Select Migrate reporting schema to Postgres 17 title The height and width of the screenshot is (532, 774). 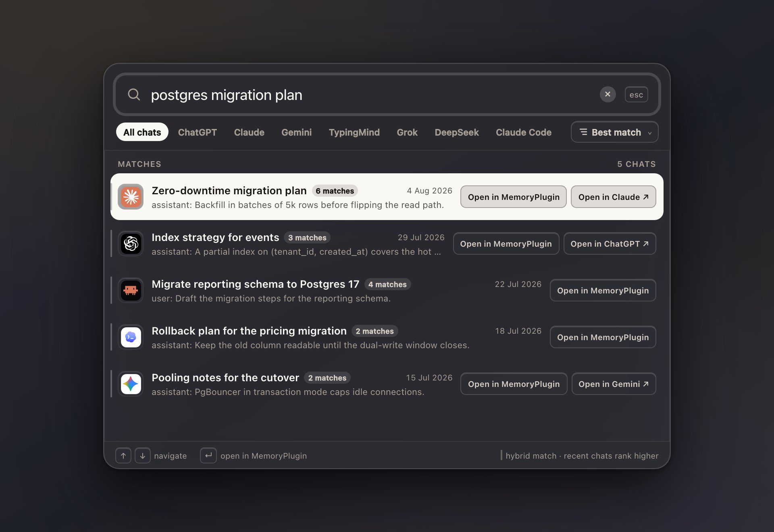click(x=255, y=284)
